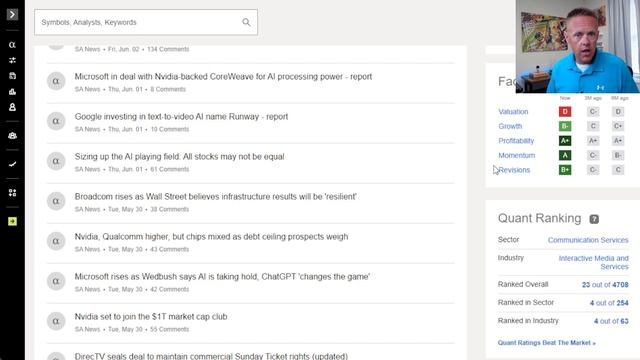Open the Communication Services sector link

tap(588, 240)
